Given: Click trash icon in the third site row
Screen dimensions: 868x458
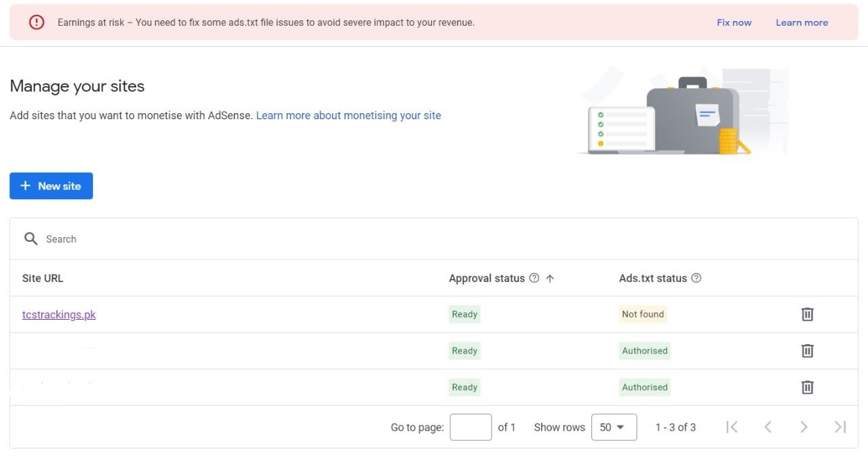Looking at the screenshot, I should [x=807, y=388].
